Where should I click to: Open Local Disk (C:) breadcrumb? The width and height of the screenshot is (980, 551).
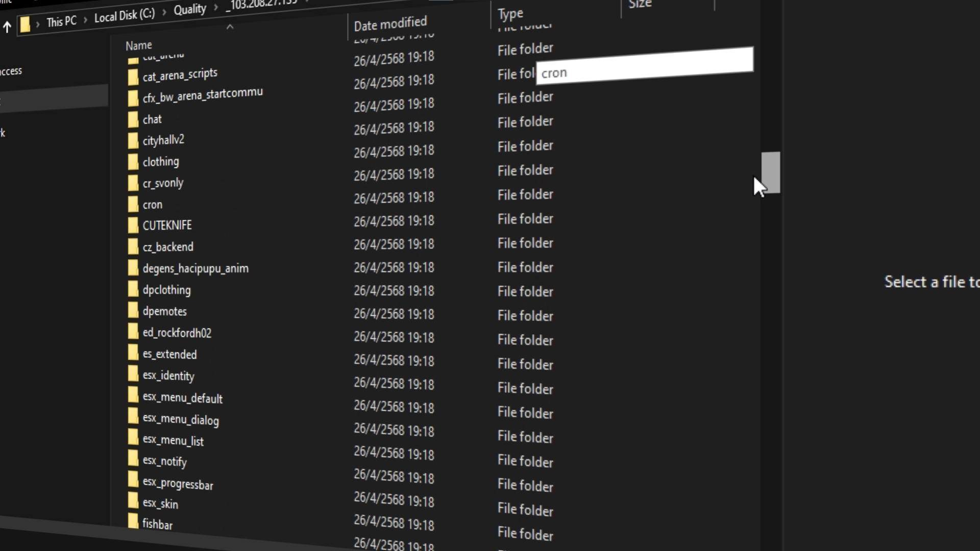pyautogui.click(x=124, y=15)
